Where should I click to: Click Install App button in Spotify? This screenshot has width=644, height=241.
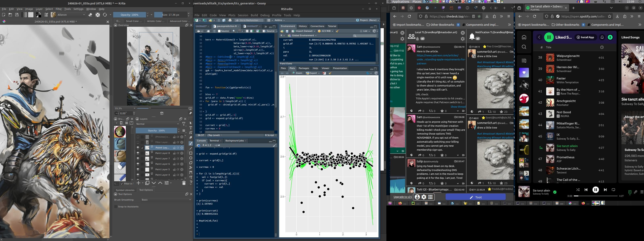(x=585, y=37)
